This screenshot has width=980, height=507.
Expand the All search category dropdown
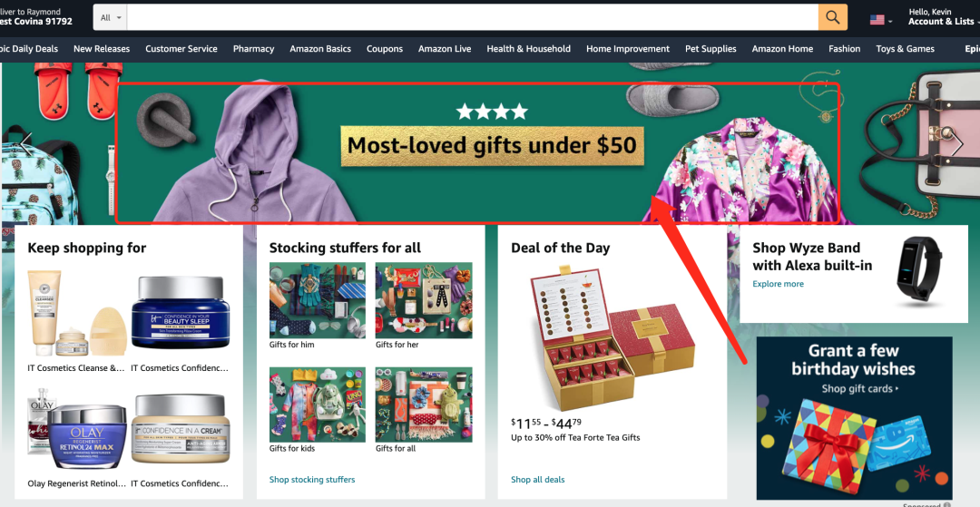pyautogui.click(x=111, y=17)
